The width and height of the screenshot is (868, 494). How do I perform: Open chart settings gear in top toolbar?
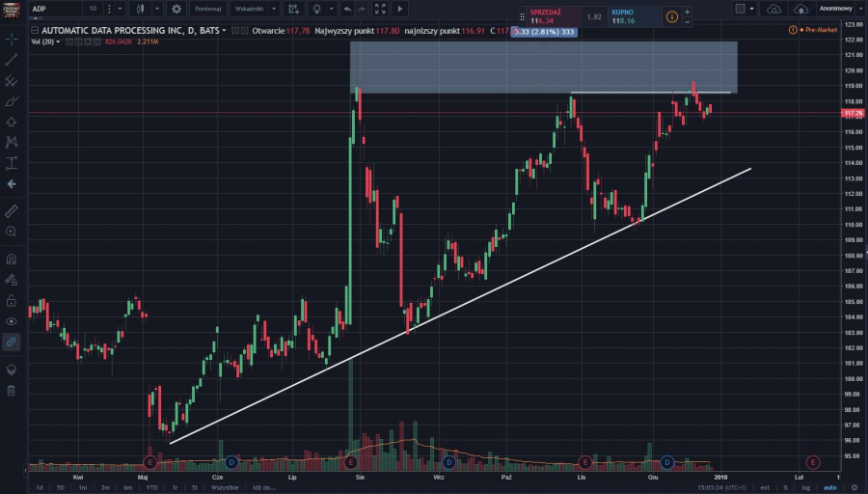click(x=176, y=9)
